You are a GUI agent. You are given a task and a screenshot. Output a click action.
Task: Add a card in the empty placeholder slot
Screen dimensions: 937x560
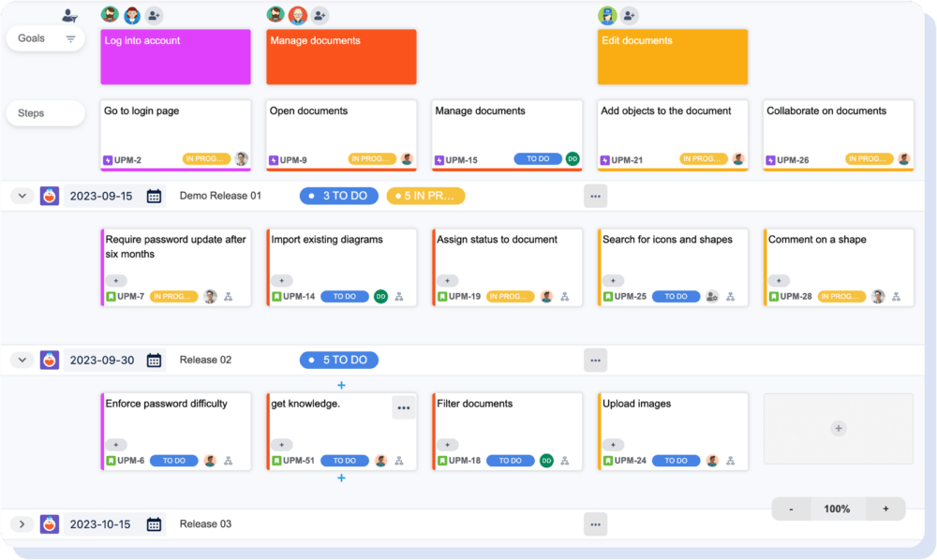pyautogui.click(x=838, y=428)
